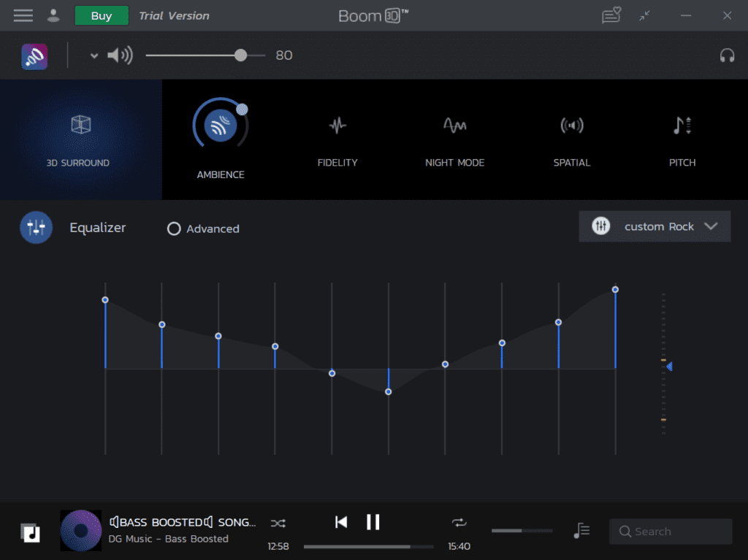This screenshot has height=560, width=748.
Task: Click the preset sliders icon
Action: pos(601,226)
